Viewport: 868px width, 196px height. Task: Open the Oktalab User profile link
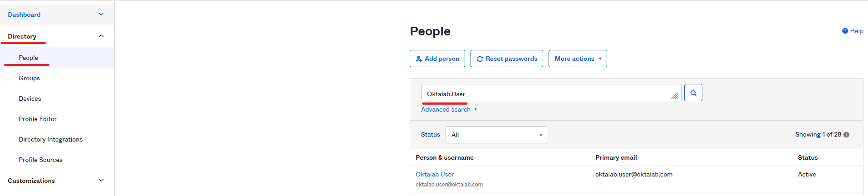(x=434, y=174)
